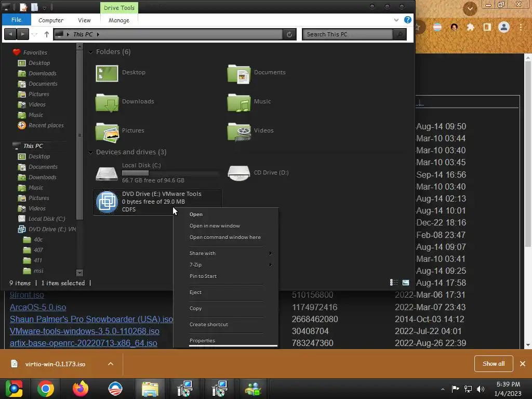This screenshot has height=399, width=532.
Task: Choose Create shortcut in context menu
Action: click(x=209, y=324)
